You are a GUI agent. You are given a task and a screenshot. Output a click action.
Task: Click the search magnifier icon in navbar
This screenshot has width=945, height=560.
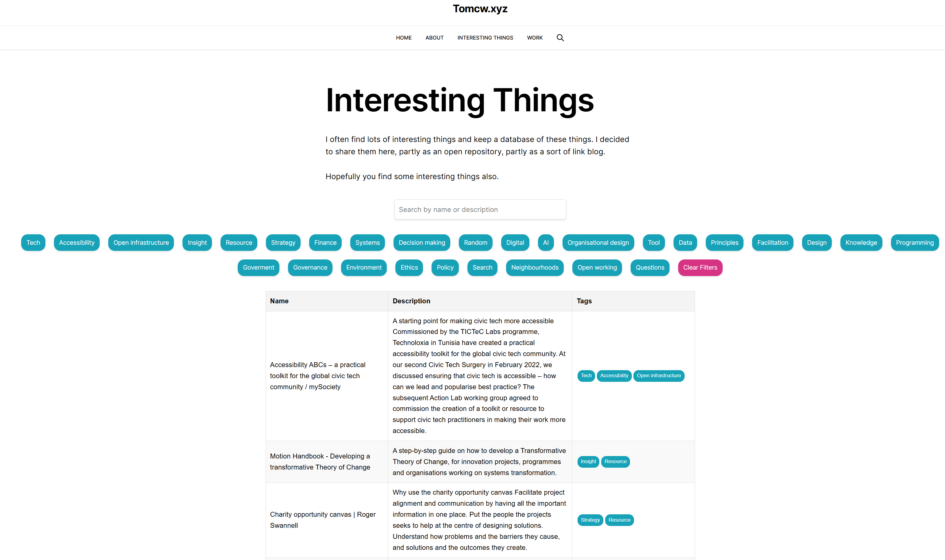click(560, 37)
